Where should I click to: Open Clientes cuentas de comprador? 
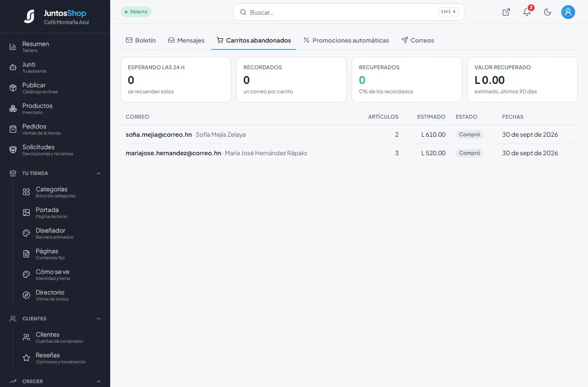(x=62, y=338)
